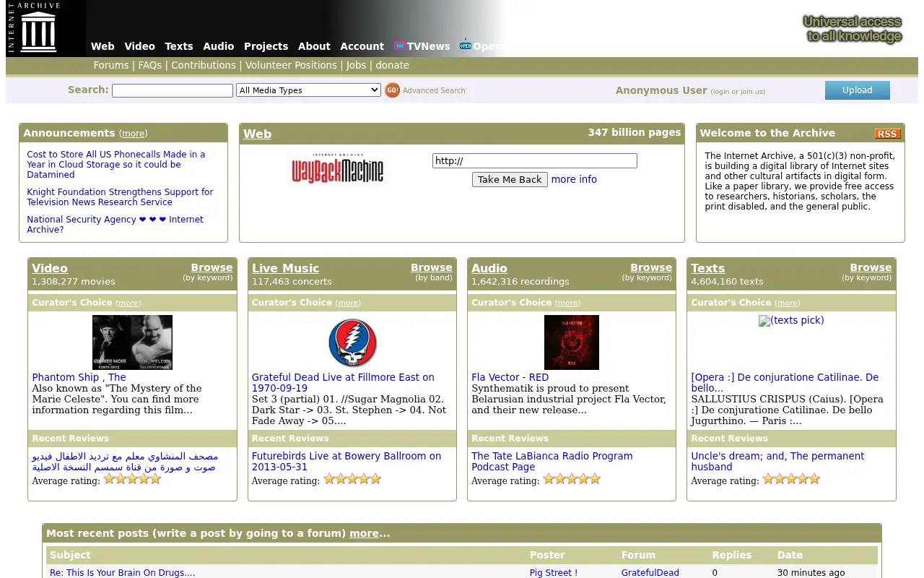Click the Take Me Back button
Viewport: 924px width, 578px height.
[510, 179]
